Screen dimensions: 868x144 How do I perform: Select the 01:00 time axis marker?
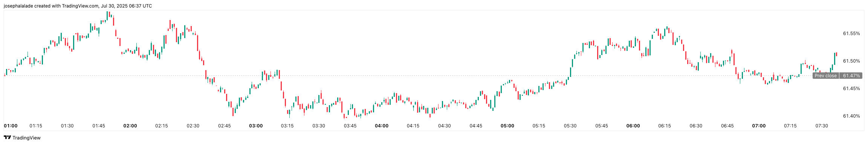[x=11, y=126]
